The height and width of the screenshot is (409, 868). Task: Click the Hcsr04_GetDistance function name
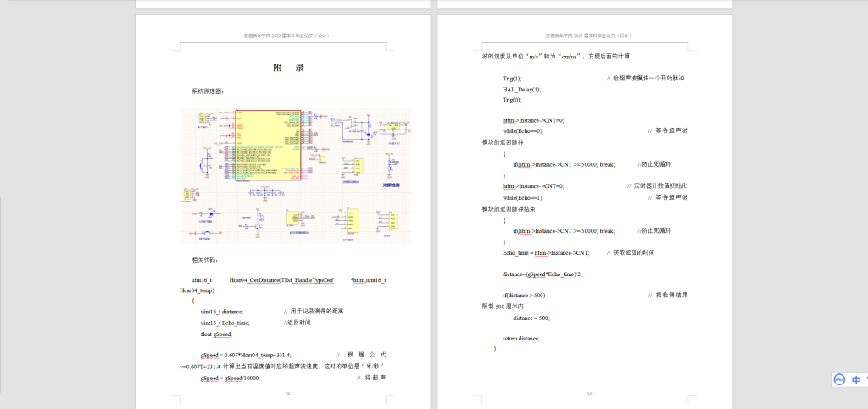(x=254, y=280)
